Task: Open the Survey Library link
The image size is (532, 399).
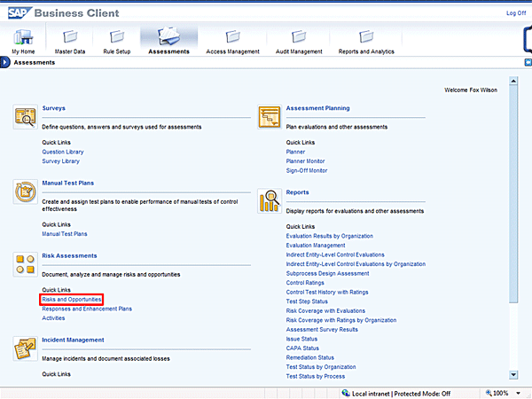Action: [60, 161]
